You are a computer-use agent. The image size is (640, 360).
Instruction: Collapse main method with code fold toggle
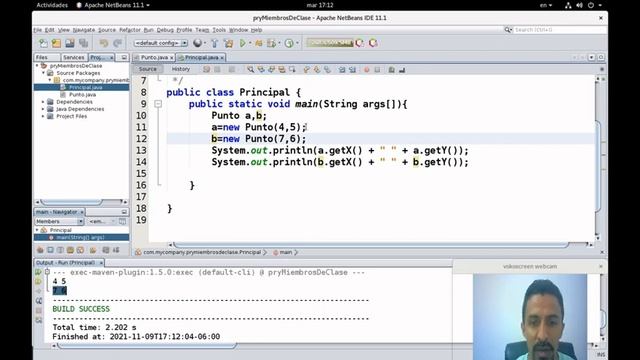(158, 104)
